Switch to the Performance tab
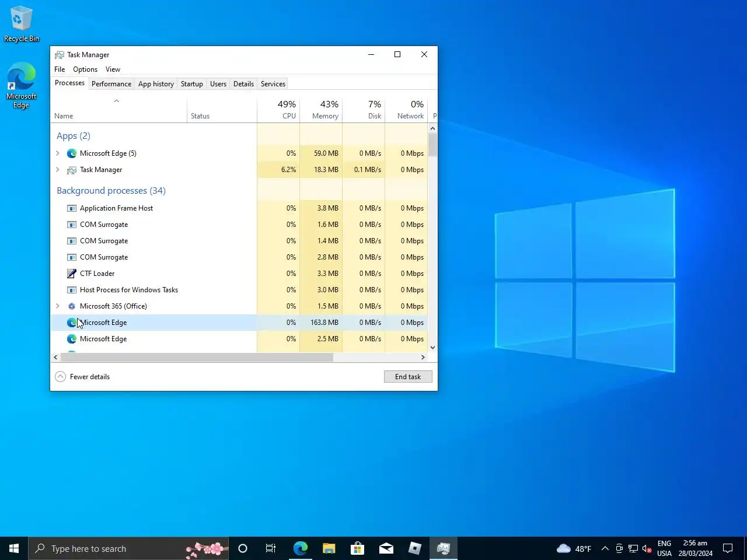747x560 pixels. pyautogui.click(x=111, y=84)
